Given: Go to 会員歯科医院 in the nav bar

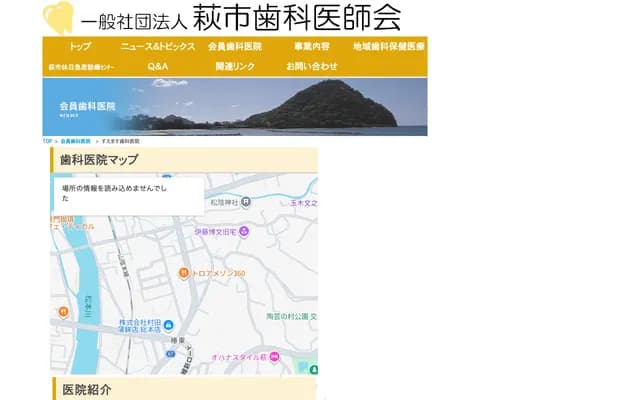Looking at the screenshot, I should coord(234,47).
